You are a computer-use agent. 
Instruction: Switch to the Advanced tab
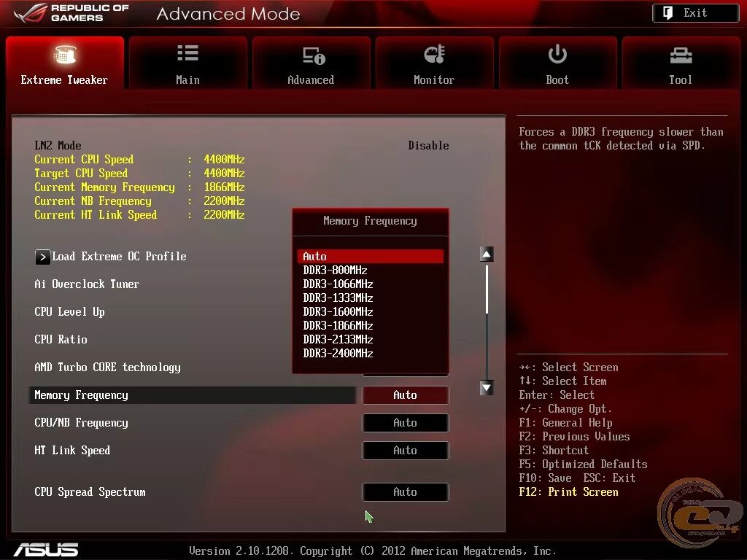point(311,63)
